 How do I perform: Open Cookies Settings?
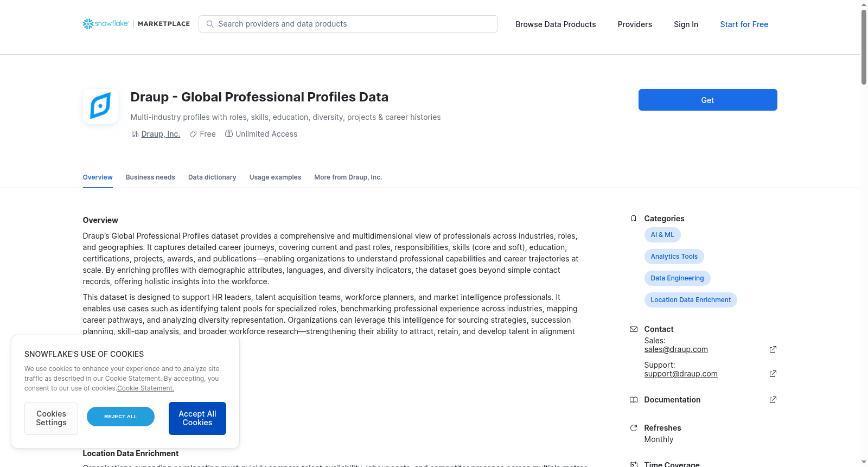51,418
